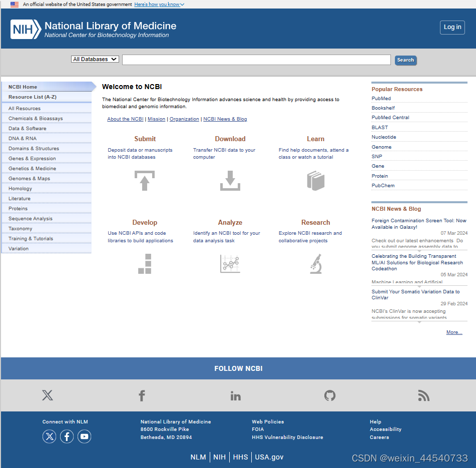Click the Download arrow icon
The height and width of the screenshot is (468, 476).
coord(230,181)
